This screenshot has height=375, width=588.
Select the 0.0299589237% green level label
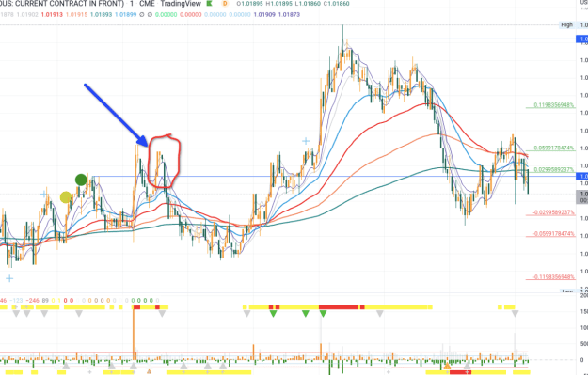(554, 169)
